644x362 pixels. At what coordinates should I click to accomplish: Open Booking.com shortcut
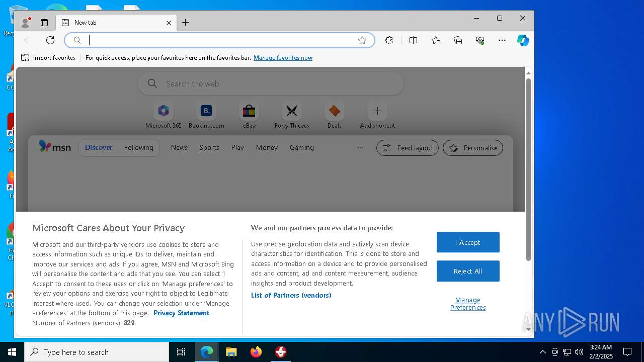coord(206,116)
